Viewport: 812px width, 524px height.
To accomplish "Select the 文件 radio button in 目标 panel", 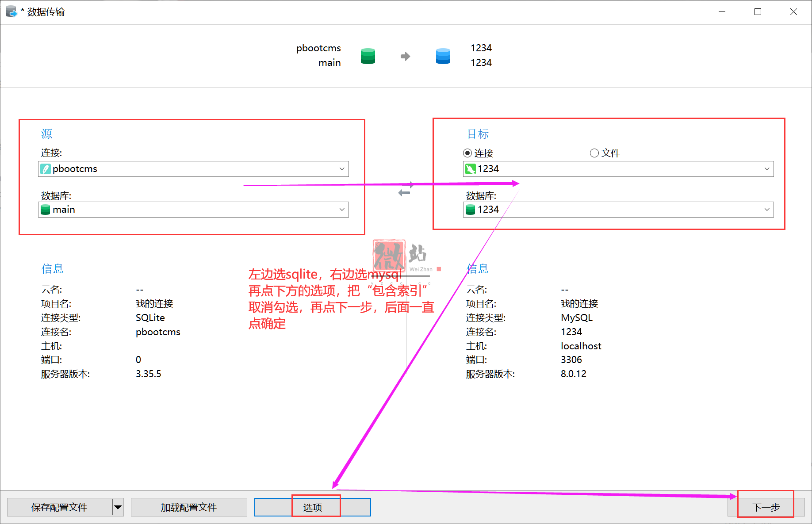I will [x=594, y=153].
